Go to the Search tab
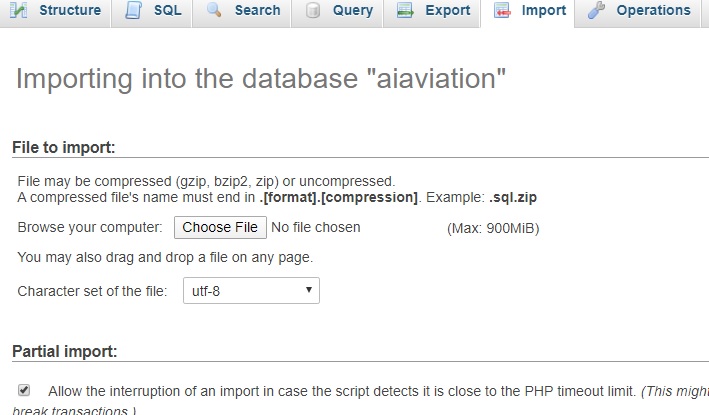Screen dimensions: 709x415 [241, 10]
